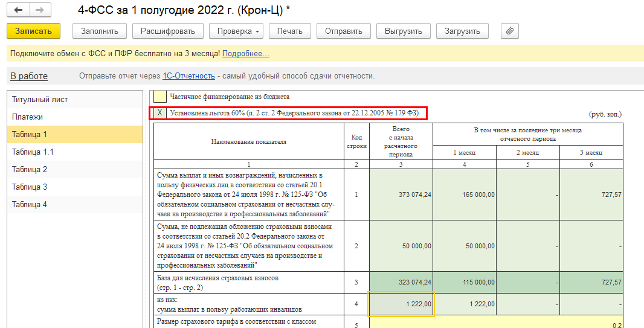The width and height of the screenshot is (644, 328).
Task: Open the Титульный лист section
Action: point(40,99)
